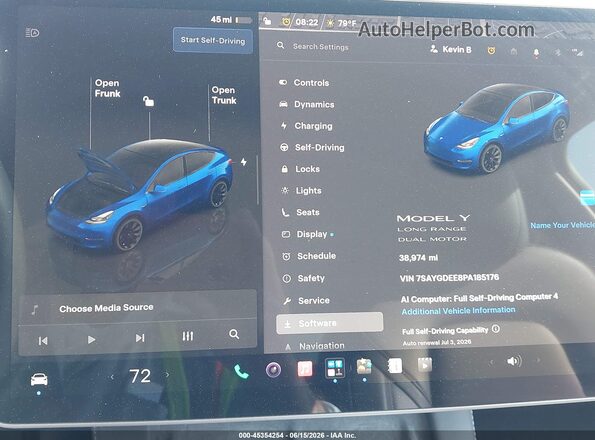Tap the 08:22 clock in status bar
The image size is (595, 440).
coord(307,22)
